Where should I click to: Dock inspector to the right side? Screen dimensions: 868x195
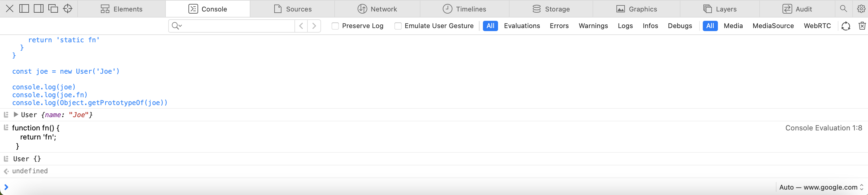point(39,9)
